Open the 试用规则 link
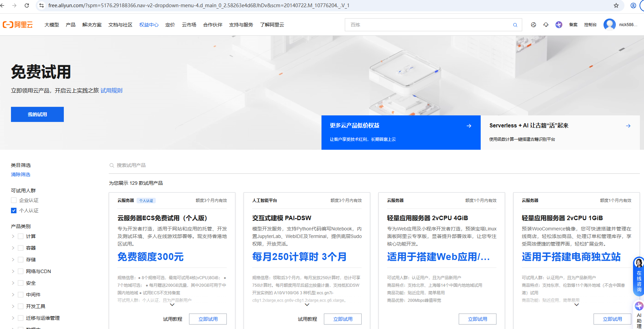 tap(111, 90)
